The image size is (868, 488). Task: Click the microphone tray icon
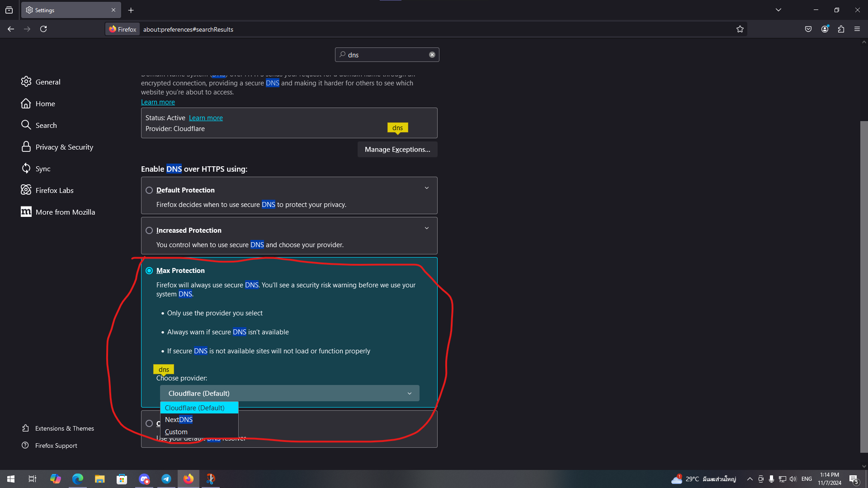pyautogui.click(x=771, y=479)
